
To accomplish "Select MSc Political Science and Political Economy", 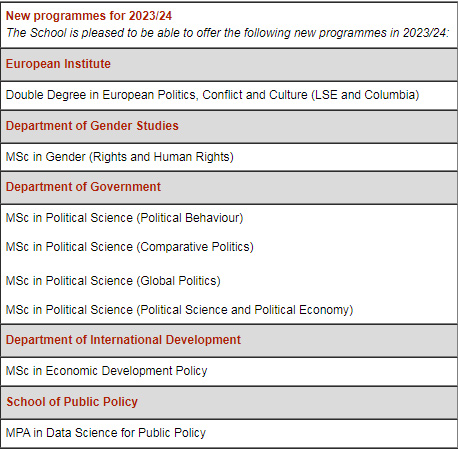I will pyautogui.click(x=179, y=310).
